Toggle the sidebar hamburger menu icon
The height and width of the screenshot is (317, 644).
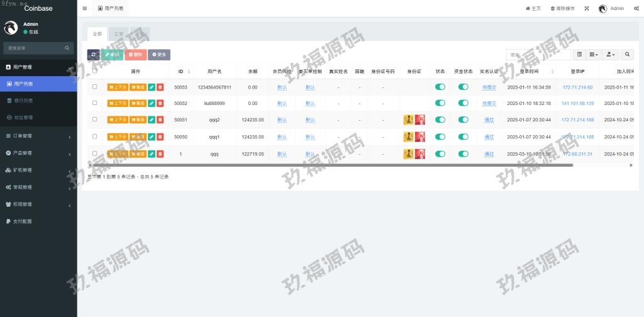[85, 9]
